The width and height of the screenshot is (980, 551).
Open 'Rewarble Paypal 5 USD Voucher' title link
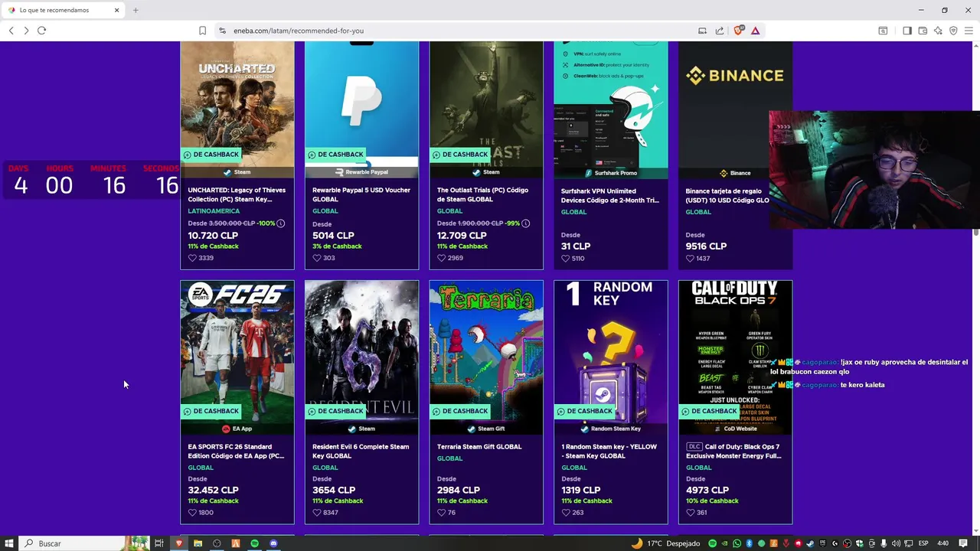pos(361,194)
